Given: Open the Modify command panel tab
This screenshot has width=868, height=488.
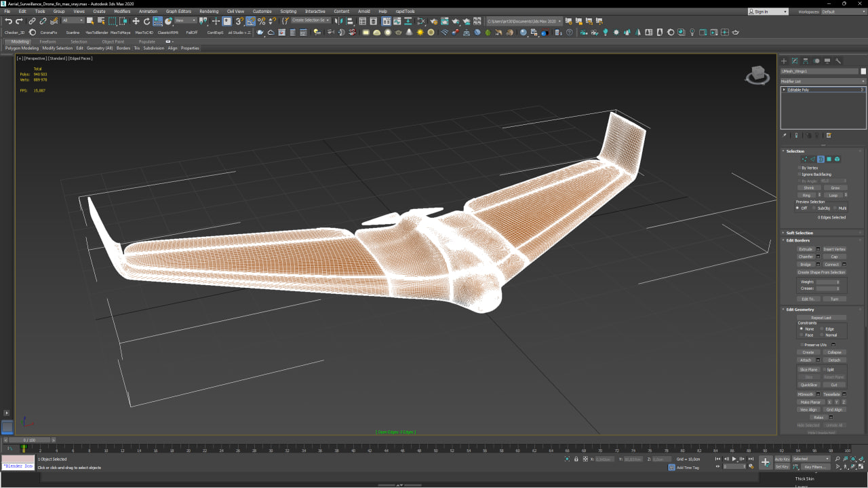Looking at the screenshot, I should click(x=795, y=61).
